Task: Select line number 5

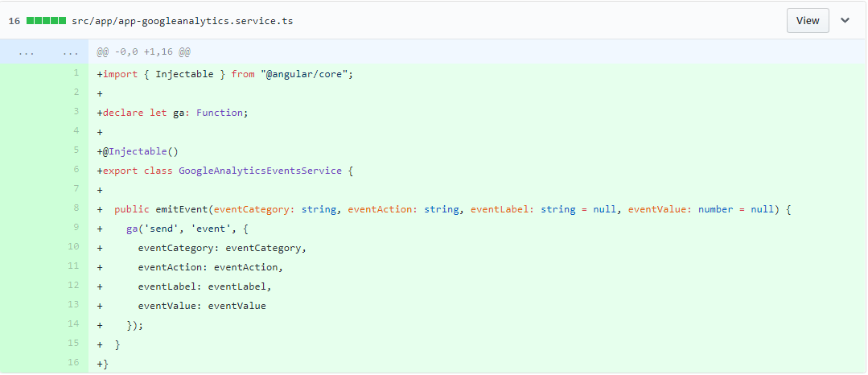Action: point(76,150)
